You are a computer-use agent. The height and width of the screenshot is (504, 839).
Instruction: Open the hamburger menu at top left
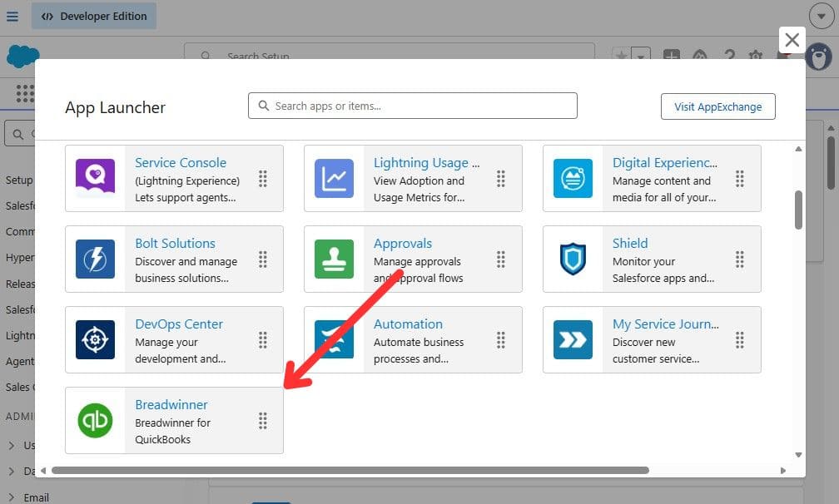(x=12, y=16)
